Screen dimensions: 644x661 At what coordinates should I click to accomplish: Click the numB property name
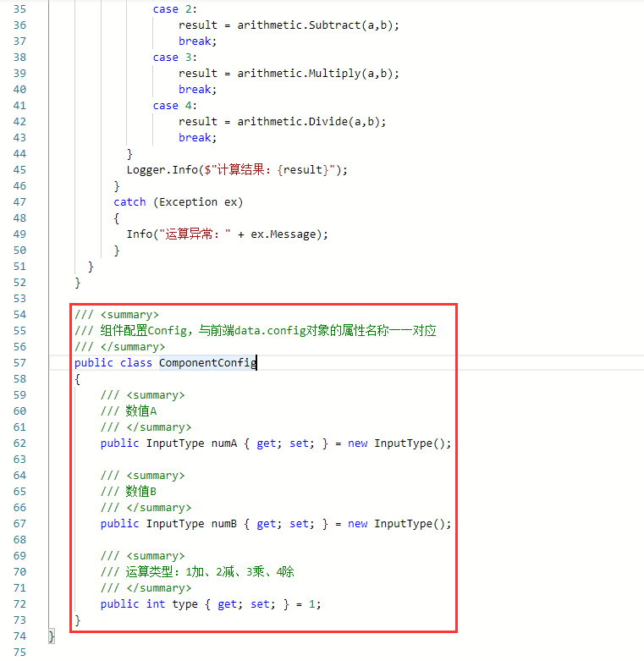click(x=223, y=524)
